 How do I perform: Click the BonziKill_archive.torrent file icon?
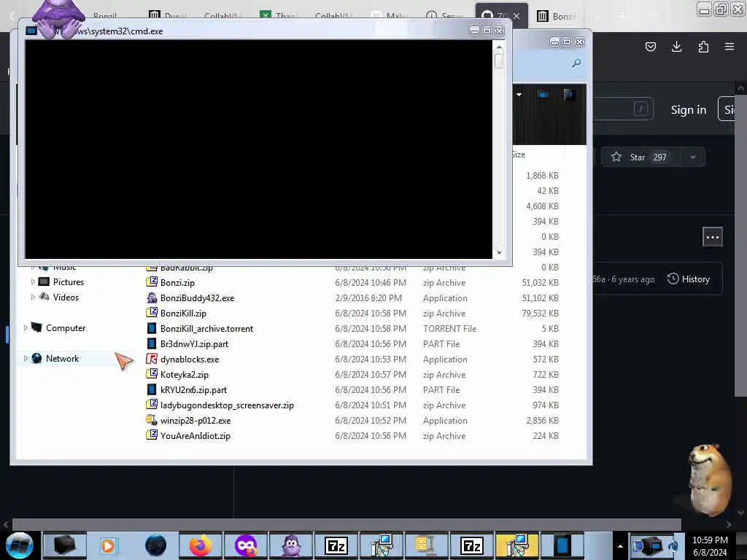(x=152, y=329)
